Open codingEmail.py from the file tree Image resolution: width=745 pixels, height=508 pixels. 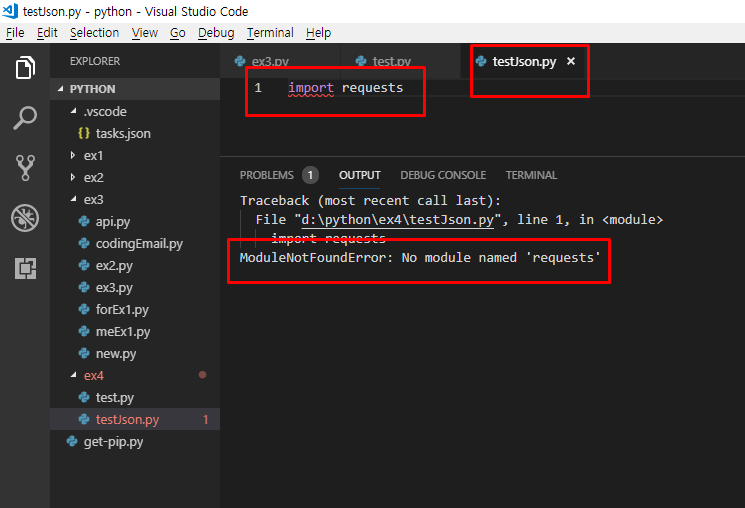(x=138, y=243)
